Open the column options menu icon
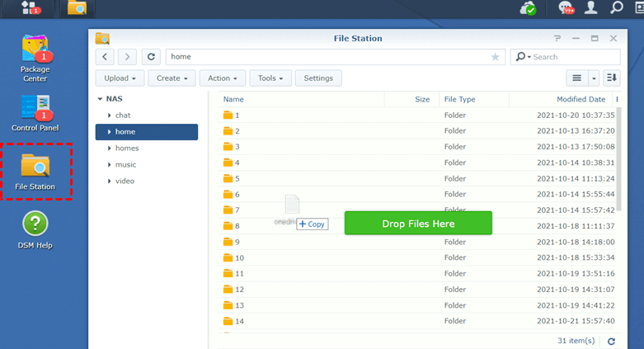Image resolution: width=644 pixels, height=349 pixels. (617, 99)
